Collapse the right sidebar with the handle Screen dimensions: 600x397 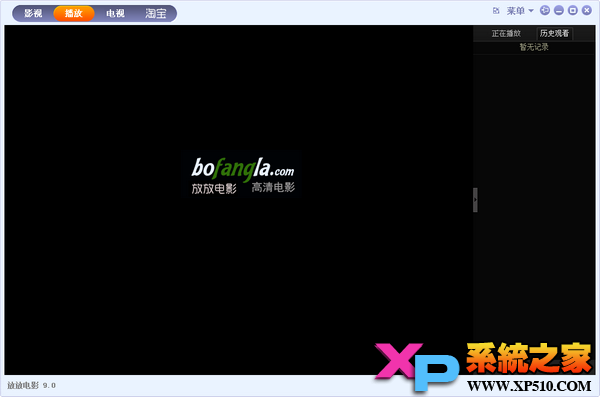(x=475, y=199)
